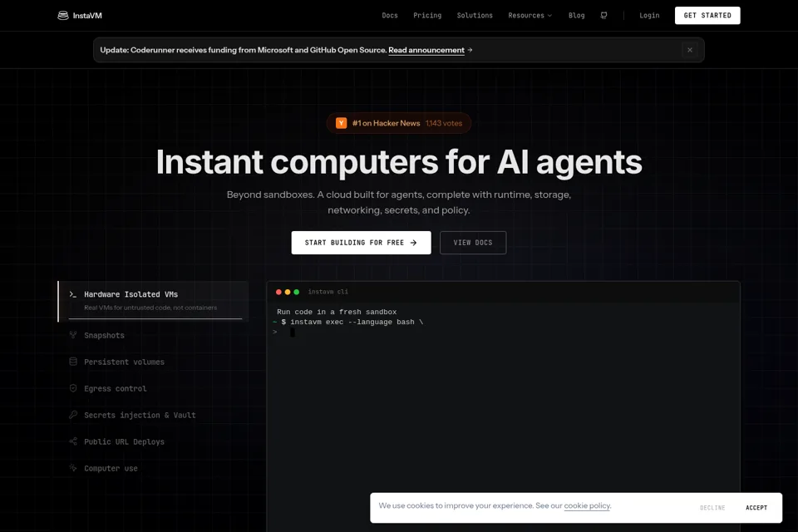This screenshot has width=798, height=532.
Task: Open the Docs nav item
Action: click(390, 16)
